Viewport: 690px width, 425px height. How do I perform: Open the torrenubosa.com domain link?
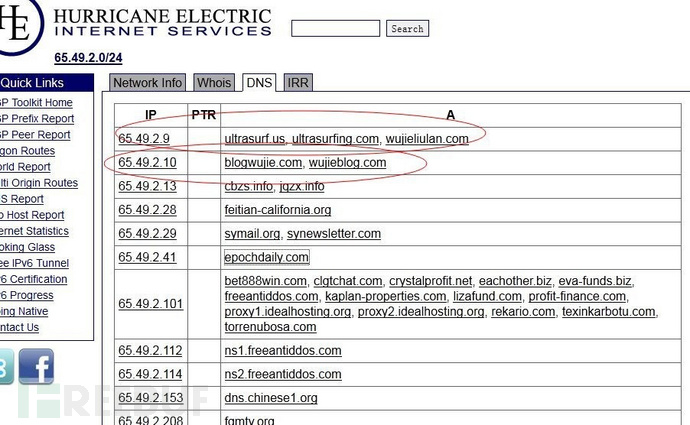click(x=270, y=327)
